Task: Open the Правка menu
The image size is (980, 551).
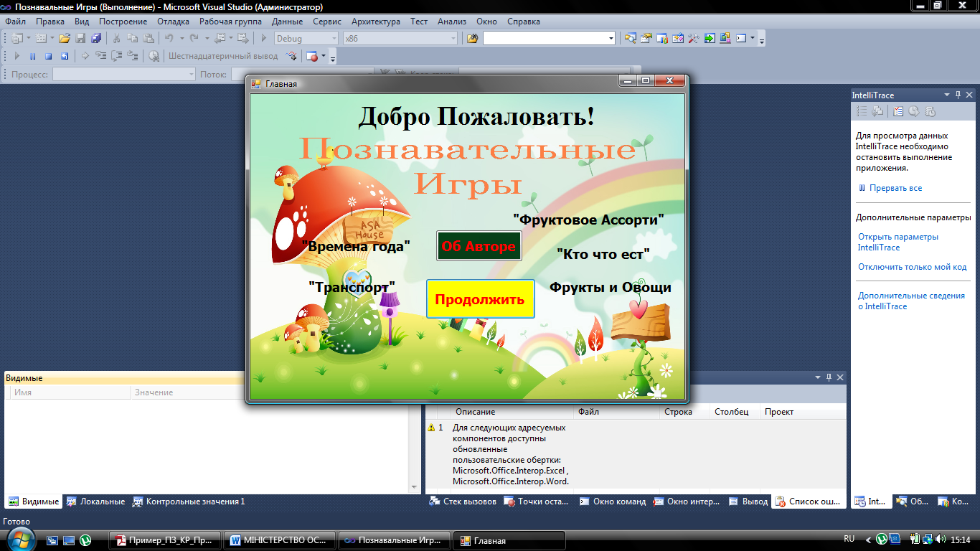Action: [50, 22]
